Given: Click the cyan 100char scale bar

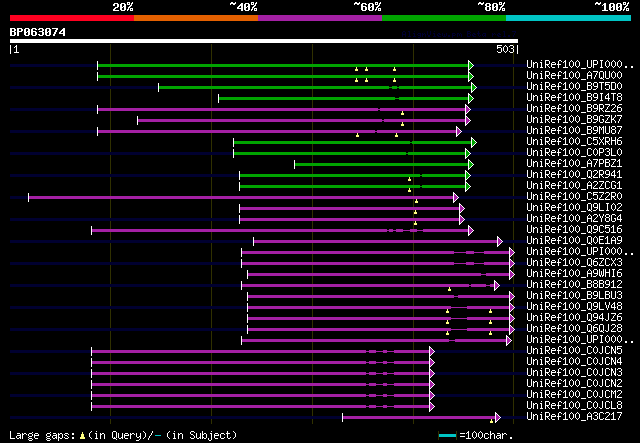Looking at the screenshot, I should [x=447, y=436].
